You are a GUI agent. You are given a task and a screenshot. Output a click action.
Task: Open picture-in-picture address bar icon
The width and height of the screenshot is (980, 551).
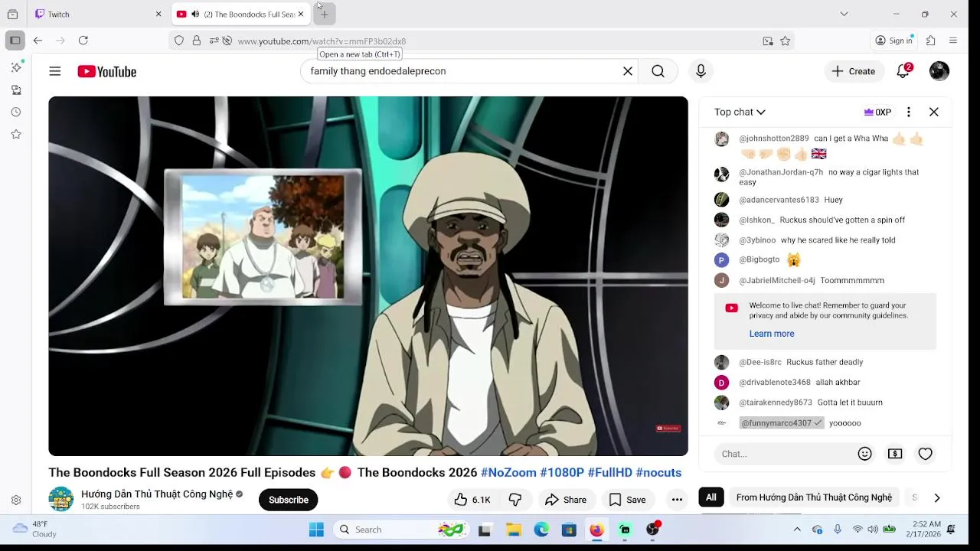coord(768,41)
